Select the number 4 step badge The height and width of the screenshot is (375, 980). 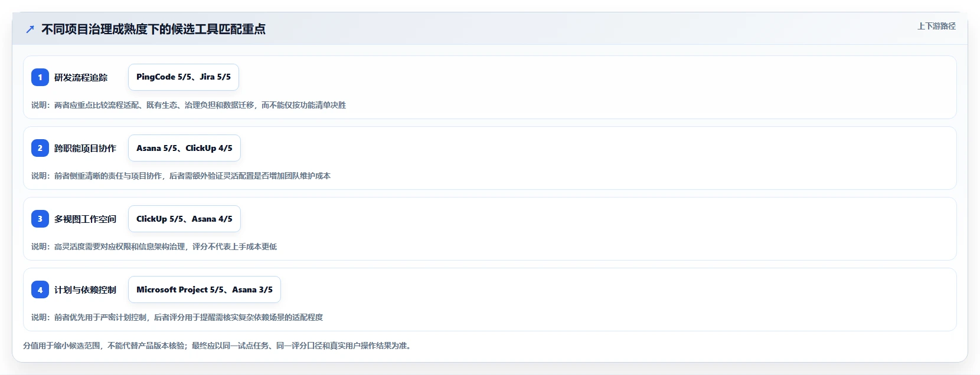tap(40, 290)
